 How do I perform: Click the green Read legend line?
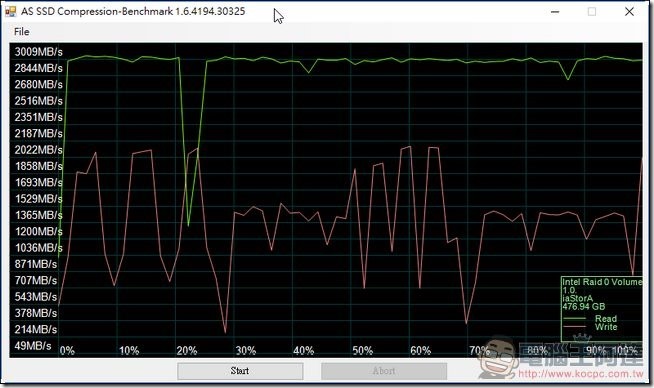[574, 319]
